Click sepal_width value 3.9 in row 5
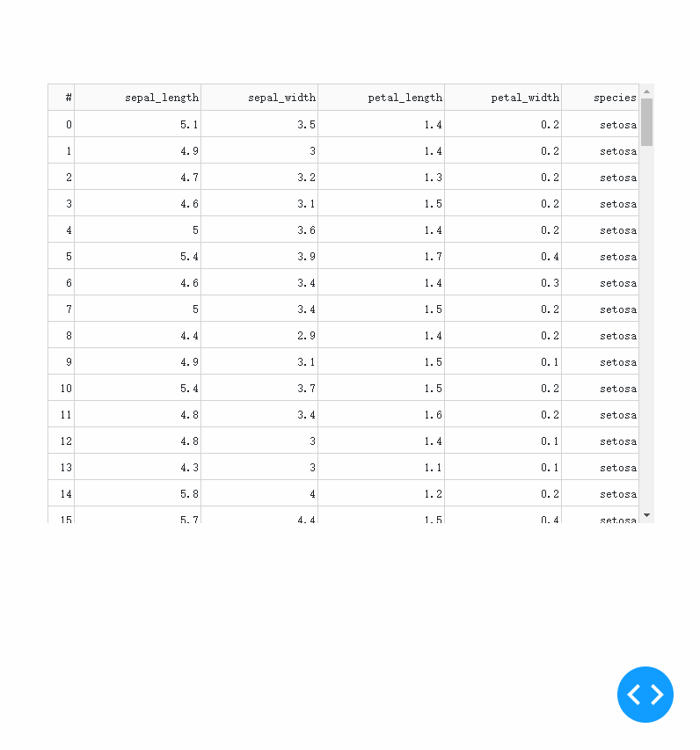Screen dimensions: 700x750 [x=259, y=257]
